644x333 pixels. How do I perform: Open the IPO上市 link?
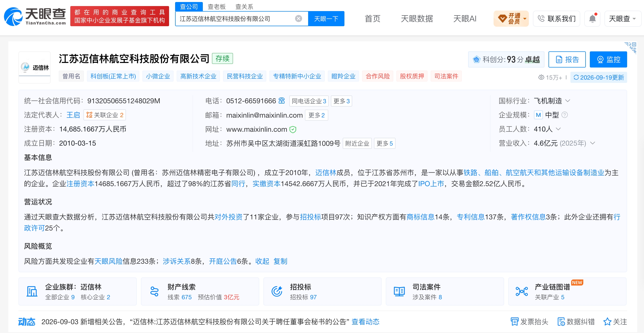431,184
